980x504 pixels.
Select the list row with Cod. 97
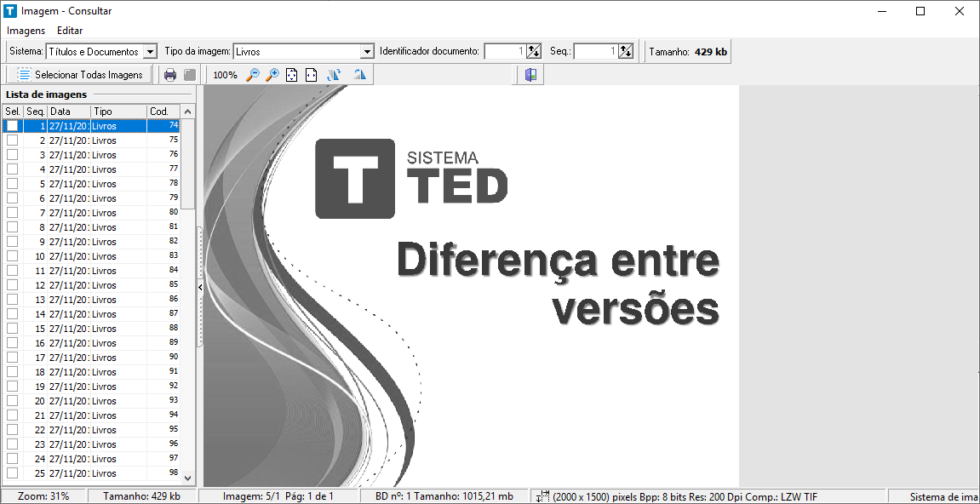point(92,459)
